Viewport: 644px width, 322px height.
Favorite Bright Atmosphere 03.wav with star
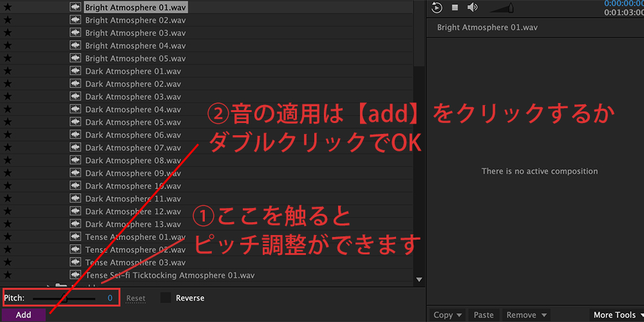coord(7,32)
